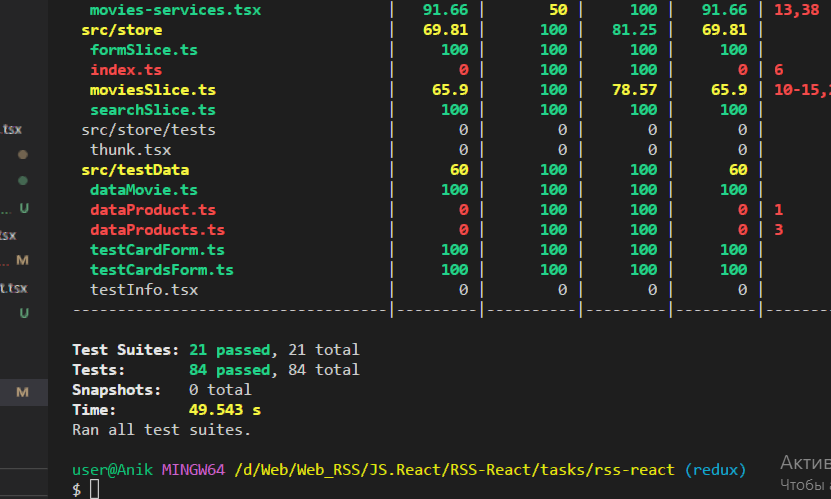Select the testCardForm.ts file name
The image size is (831, 499).
(157, 250)
